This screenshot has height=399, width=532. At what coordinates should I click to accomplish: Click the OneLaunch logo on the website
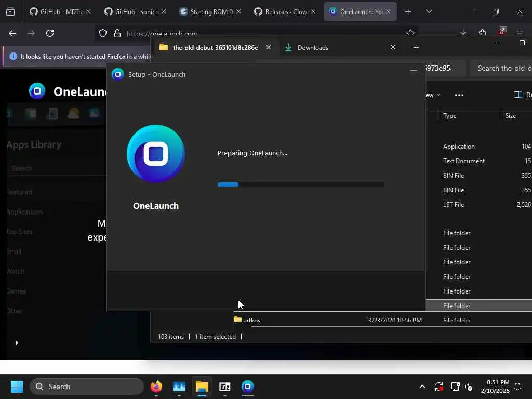tap(37, 91)
